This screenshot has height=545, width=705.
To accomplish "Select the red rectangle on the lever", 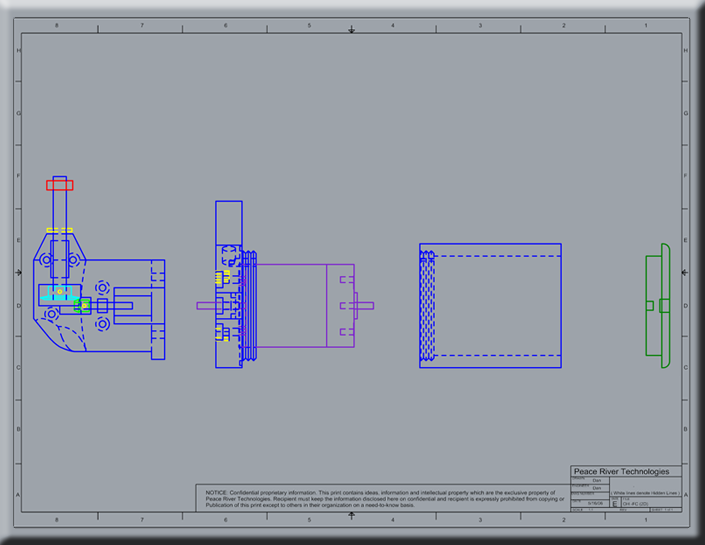I will pos(60,185).
